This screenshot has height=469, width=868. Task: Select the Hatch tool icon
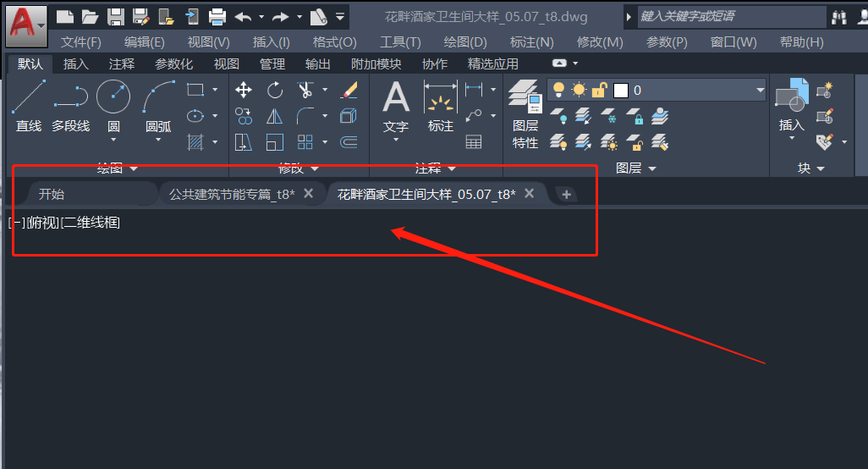(x=195, y=142)
